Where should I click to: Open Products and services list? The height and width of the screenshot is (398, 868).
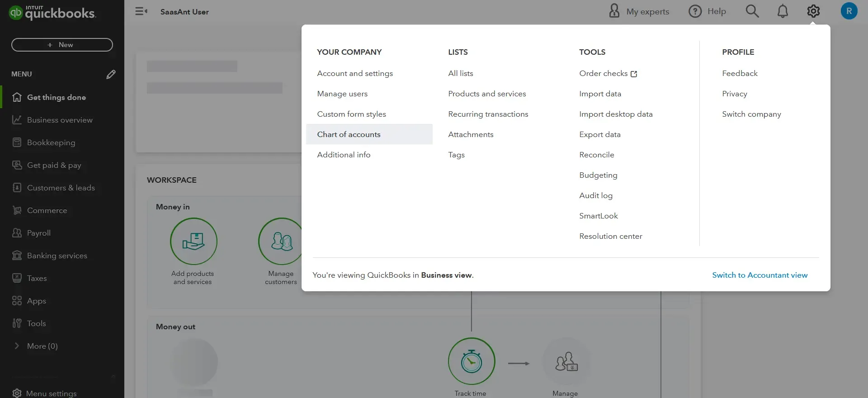click(487, 94)
